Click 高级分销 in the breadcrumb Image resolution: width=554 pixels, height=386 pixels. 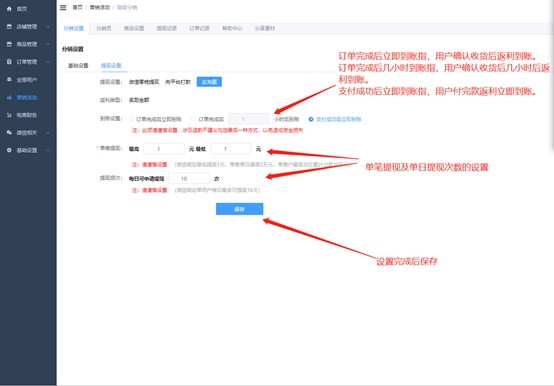tap(127, 7)
